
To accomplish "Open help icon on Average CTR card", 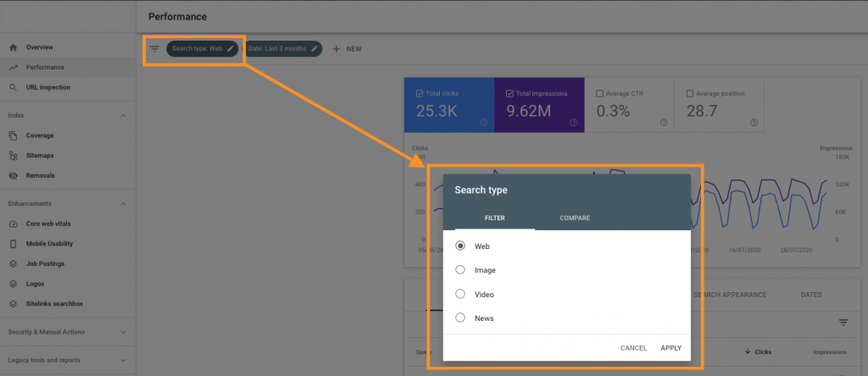I will pyautogui.click(x=664, y=123).
